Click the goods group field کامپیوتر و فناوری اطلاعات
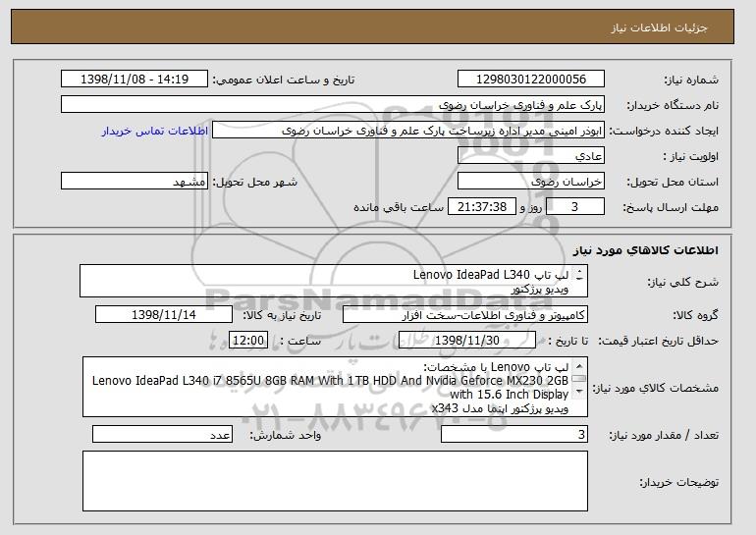 [x=465, y=315]
